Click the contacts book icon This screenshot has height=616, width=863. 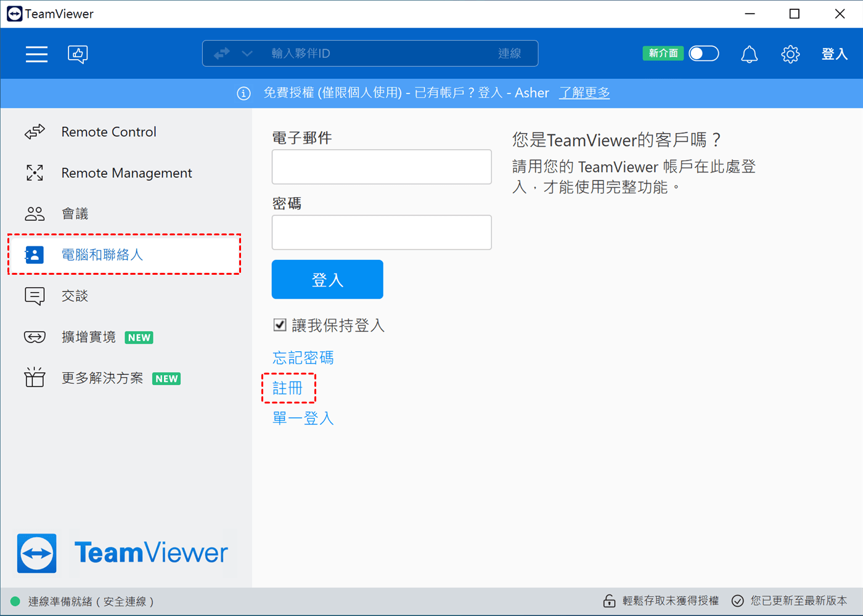(34, 254)
